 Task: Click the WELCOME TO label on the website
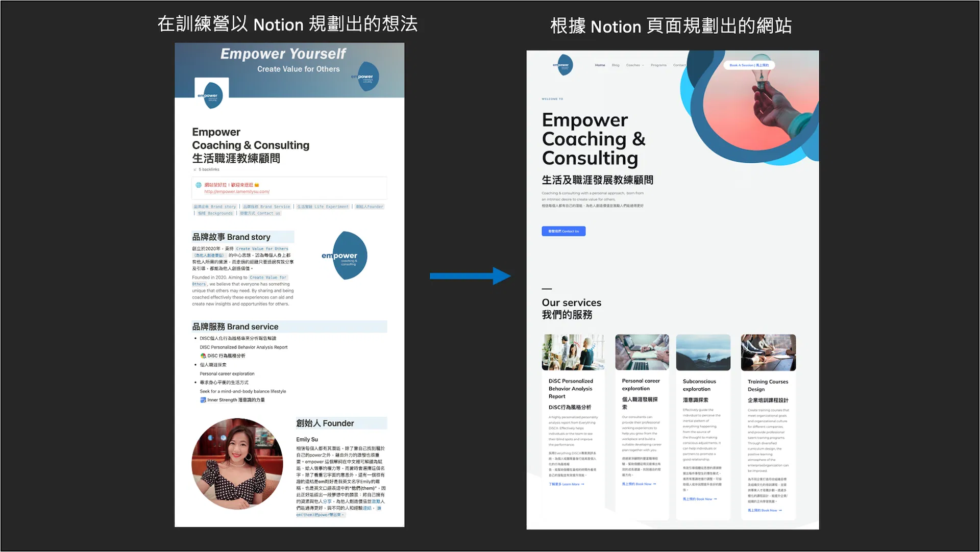point(552,99)
